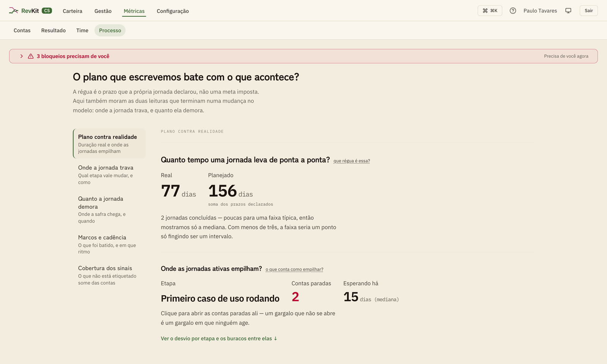Image resolution: width=607 pixels, height=364 pixels.
Task: Click the CS badge next to RevKit
Action: (47, 11)
